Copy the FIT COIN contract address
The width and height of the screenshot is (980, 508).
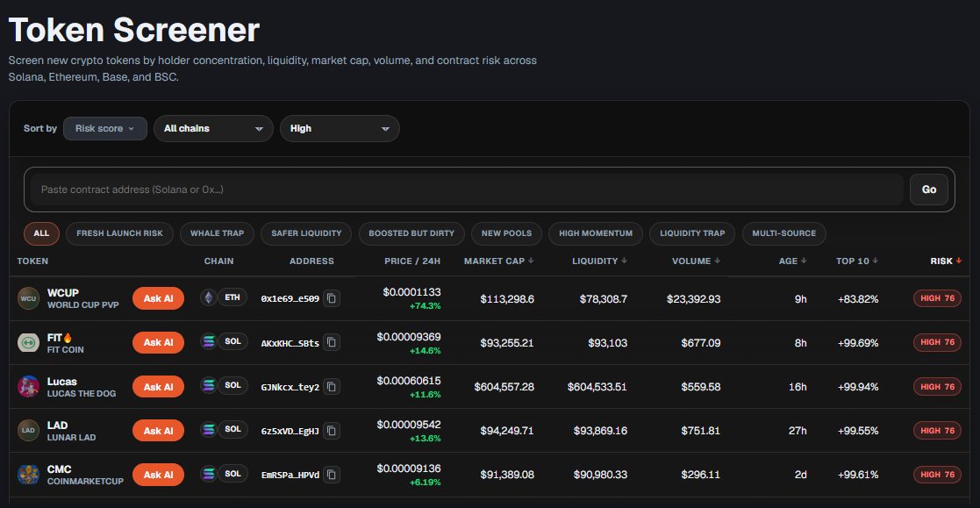332,342
